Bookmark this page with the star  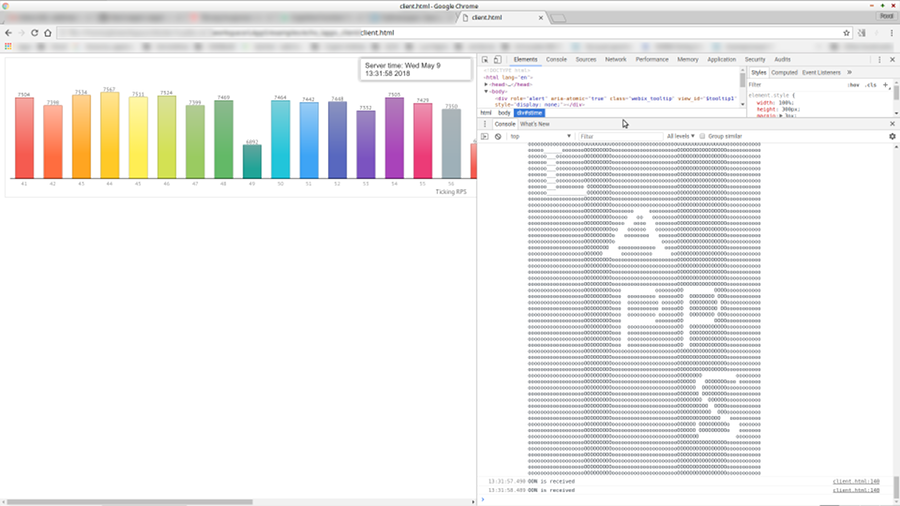coord(846,33)
